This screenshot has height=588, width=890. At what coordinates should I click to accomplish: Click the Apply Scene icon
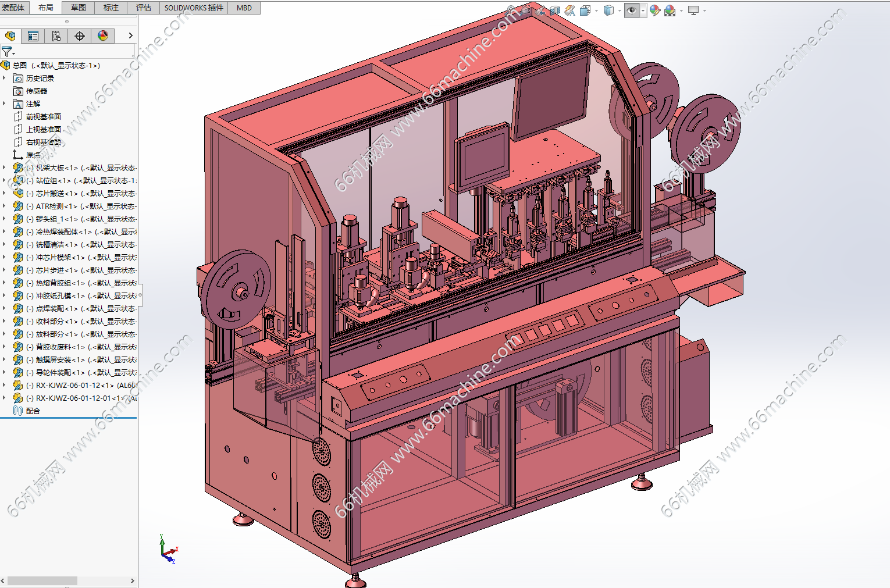(670, 10)
